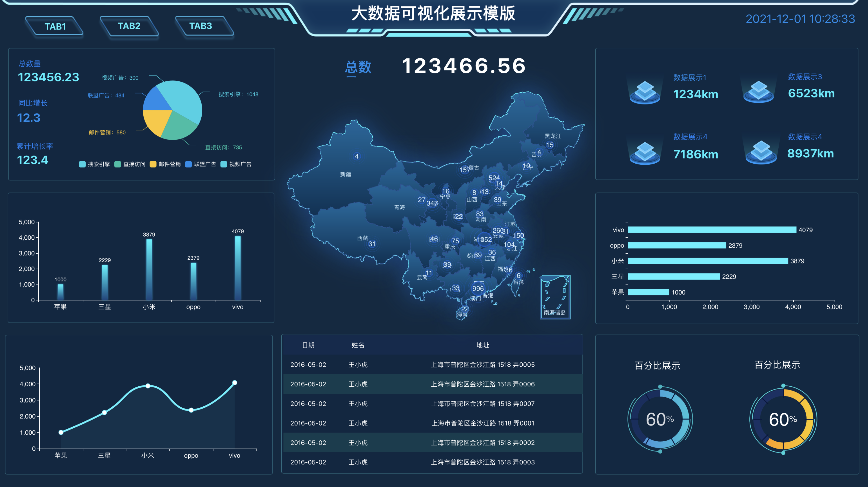Click the 新疆 marker showing 4
The width and height of the screenshot is (868, 487).
357,156
